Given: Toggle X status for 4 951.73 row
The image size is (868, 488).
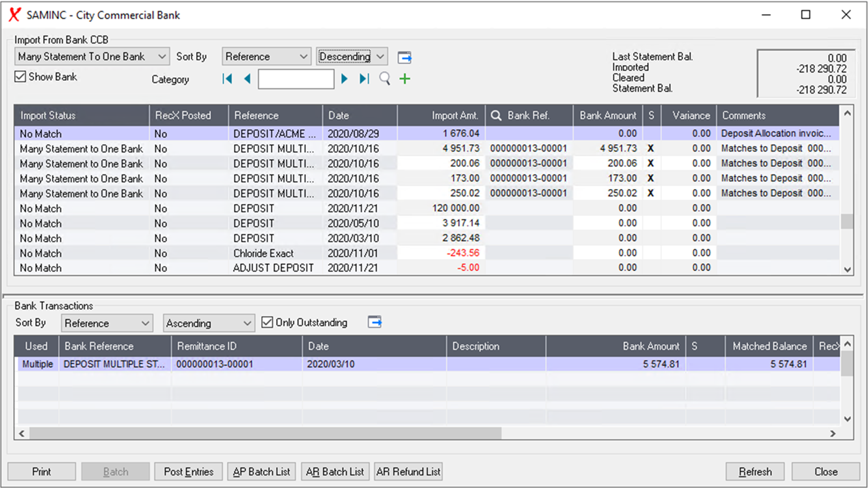Looking at the screenshot, I should 651,149.
